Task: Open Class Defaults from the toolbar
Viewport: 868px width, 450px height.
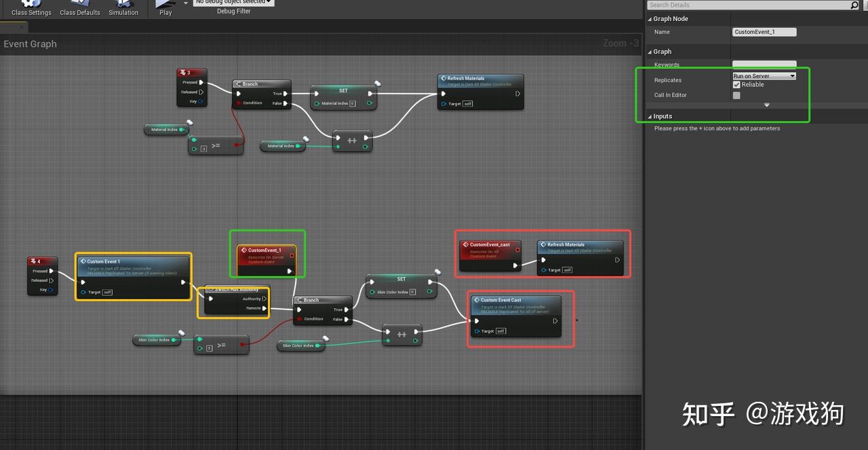Action: pyautogui.click(x=80, y=8)
